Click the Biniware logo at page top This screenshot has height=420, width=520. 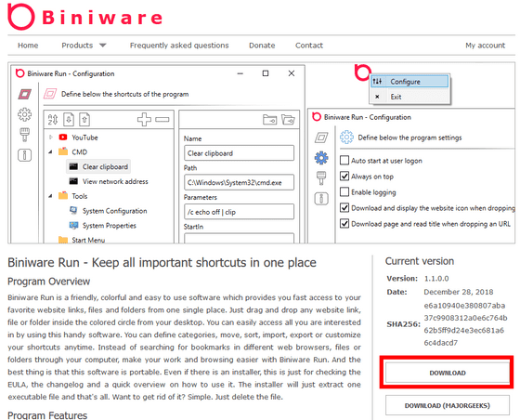[x=85, y=17]
